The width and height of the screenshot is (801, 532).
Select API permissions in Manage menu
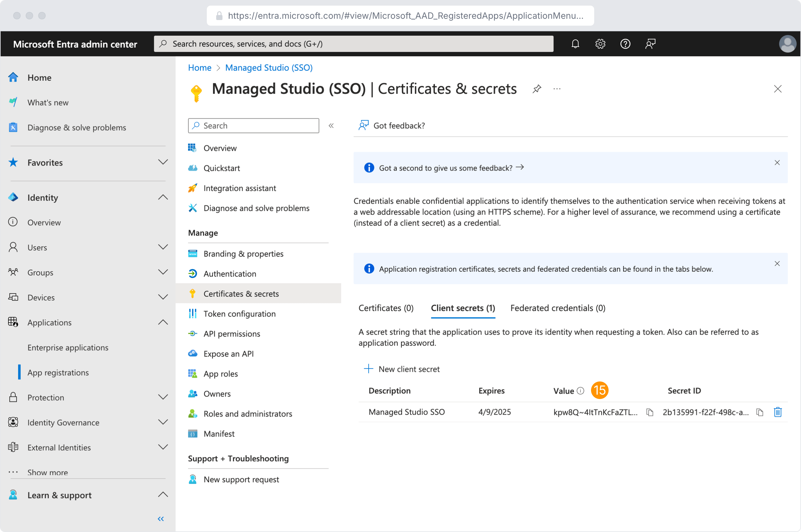point(231,334)
